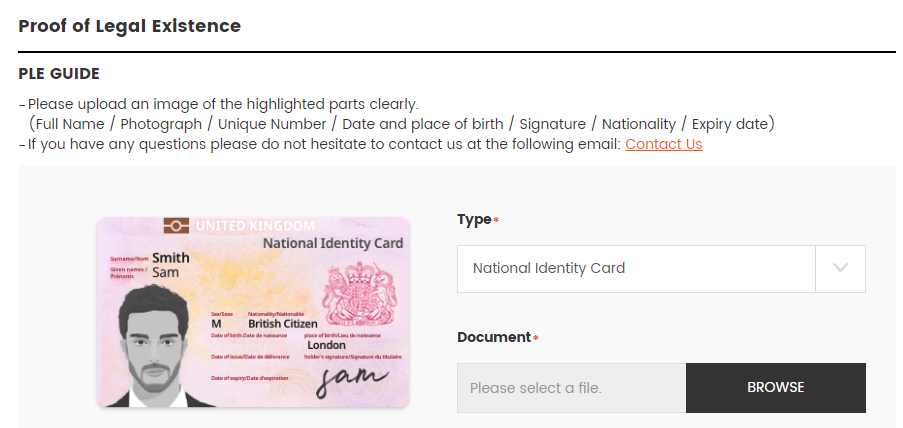Click the surname 'Smith' on the card
Image resolution: width=903 pixels, height=428 pixels.
coord(170,258)
